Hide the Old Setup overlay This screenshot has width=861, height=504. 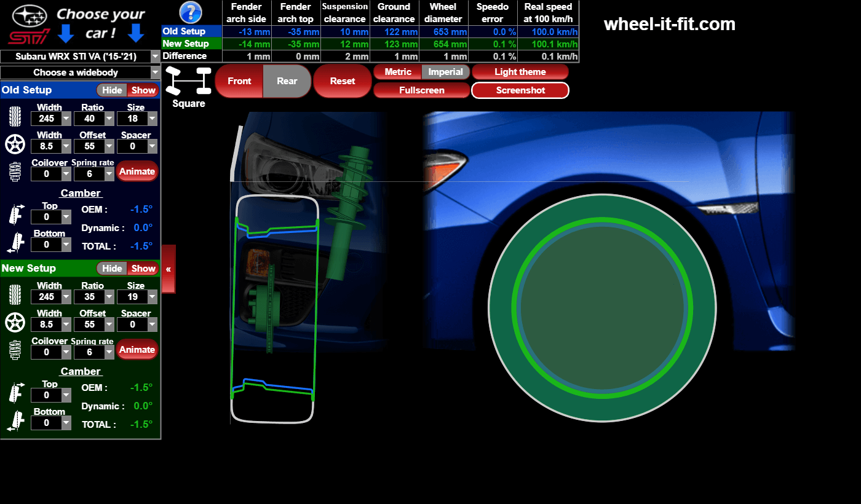[x=112, y=90]
